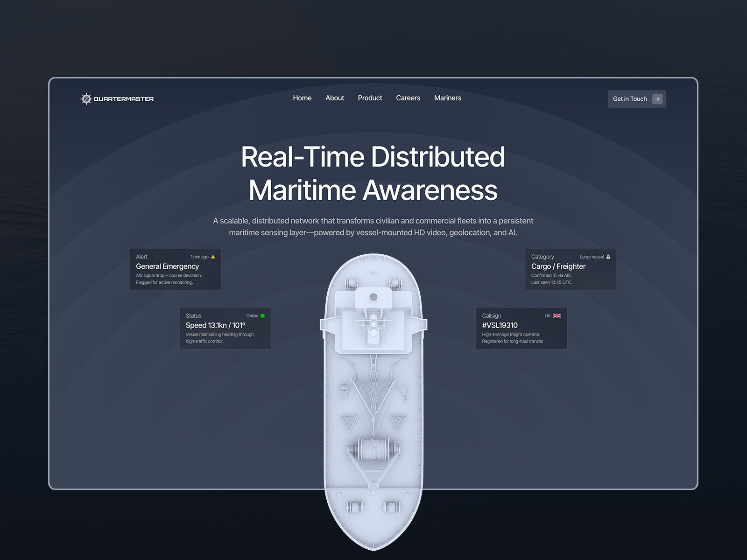Click the large vessel ship icon
The image size is (747, 560).
(608, 257)
